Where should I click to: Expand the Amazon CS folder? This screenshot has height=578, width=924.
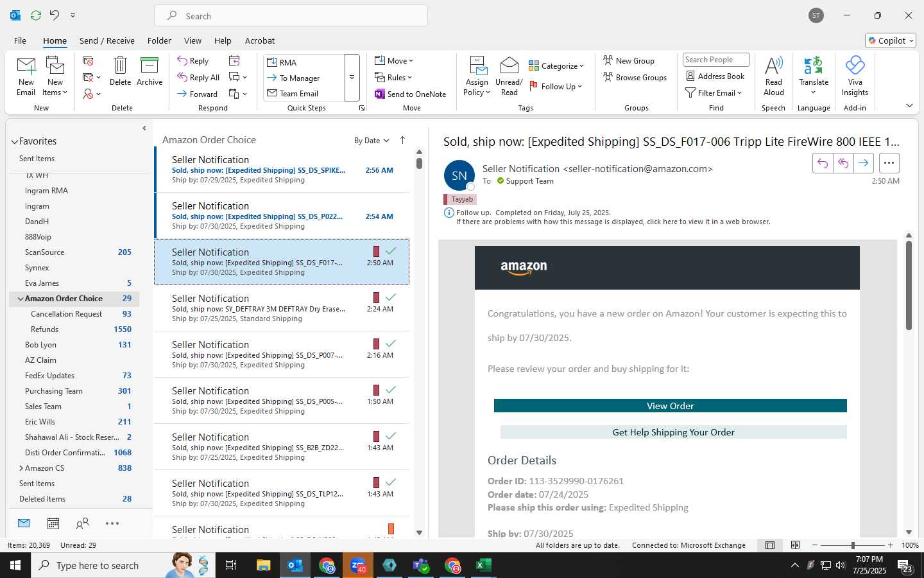coord(21,468)
